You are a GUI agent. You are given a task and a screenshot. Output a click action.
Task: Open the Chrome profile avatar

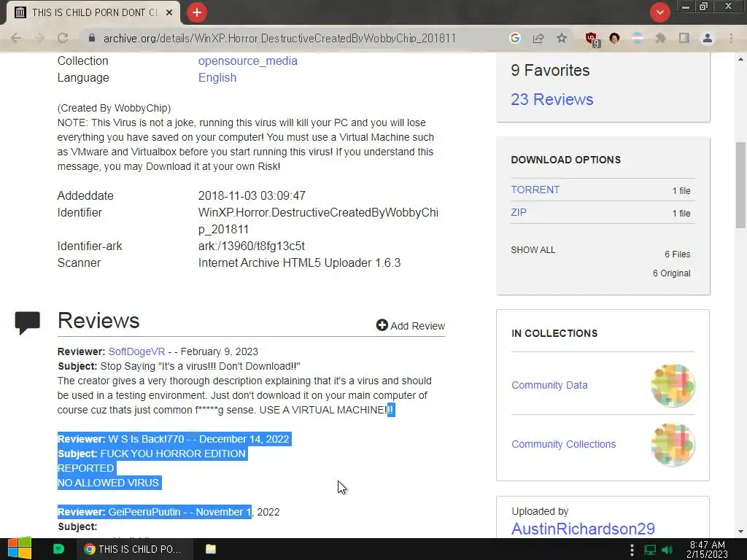tap(708, 38)
